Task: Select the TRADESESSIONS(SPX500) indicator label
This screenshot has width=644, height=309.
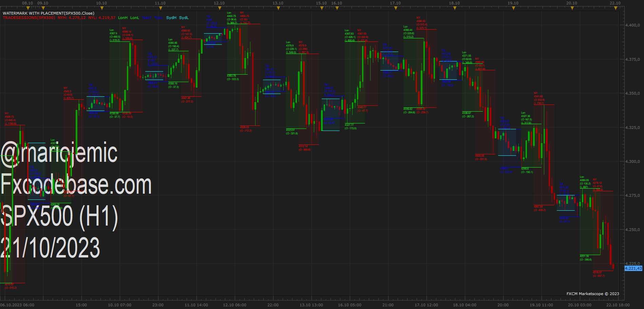Action: click(x=29, y=18)
